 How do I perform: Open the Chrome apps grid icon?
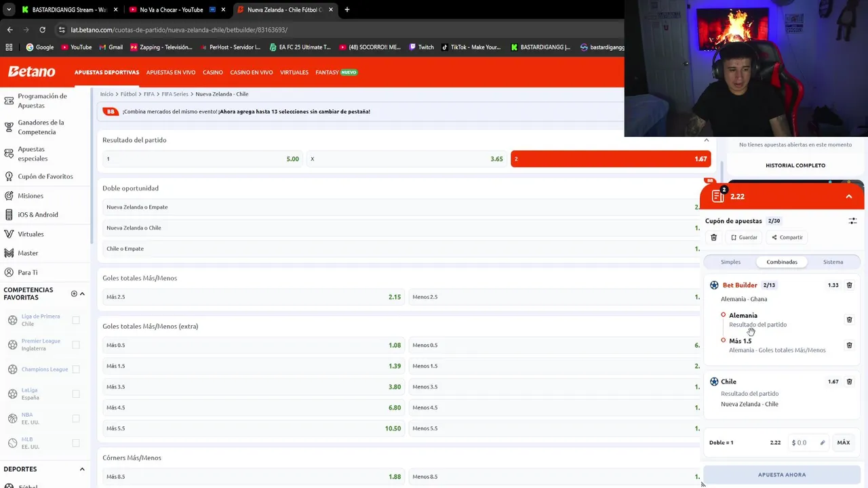[x=9, y=47]
